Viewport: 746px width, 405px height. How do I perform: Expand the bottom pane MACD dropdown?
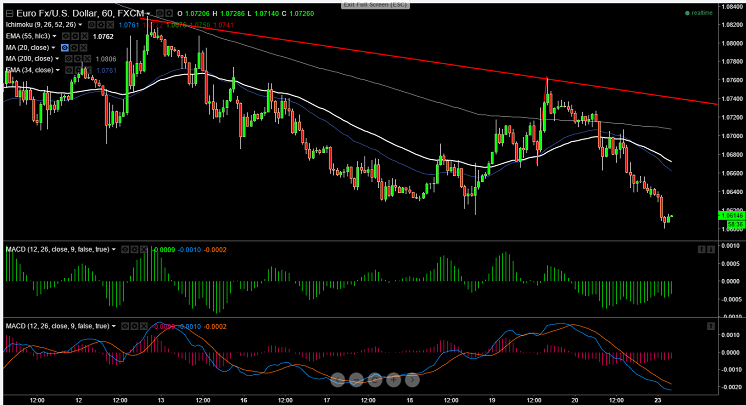114,326
